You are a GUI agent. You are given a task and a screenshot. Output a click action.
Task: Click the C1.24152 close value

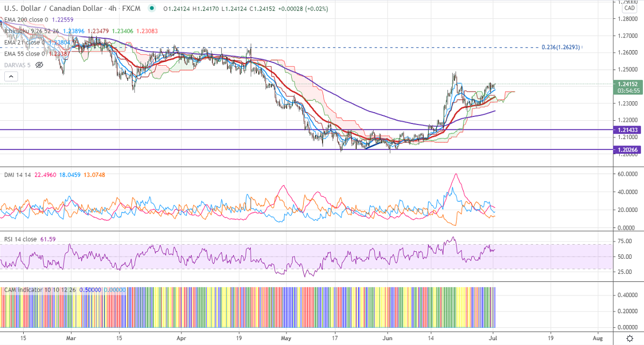click(262, 8)
